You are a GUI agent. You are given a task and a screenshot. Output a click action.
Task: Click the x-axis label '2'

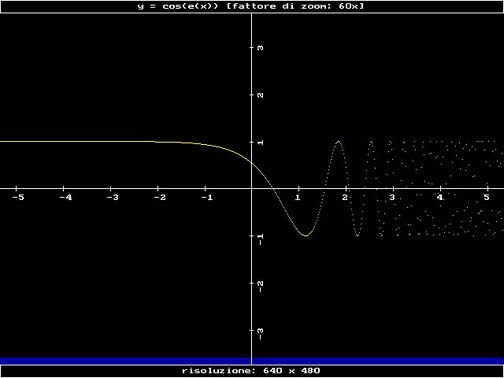(x=345, y=197)
